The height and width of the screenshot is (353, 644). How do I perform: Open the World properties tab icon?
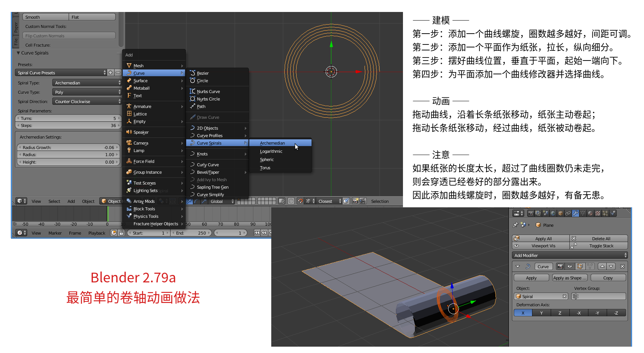click(553, 213)
